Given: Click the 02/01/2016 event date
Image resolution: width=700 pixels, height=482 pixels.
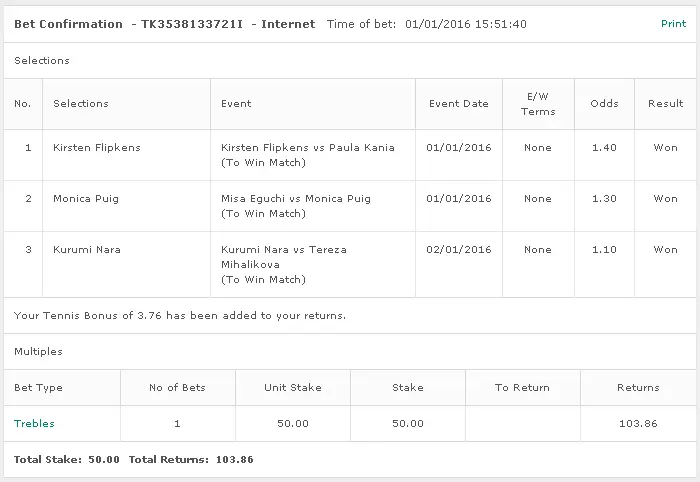Looking at the screenshot, I should tap(458, 249).
